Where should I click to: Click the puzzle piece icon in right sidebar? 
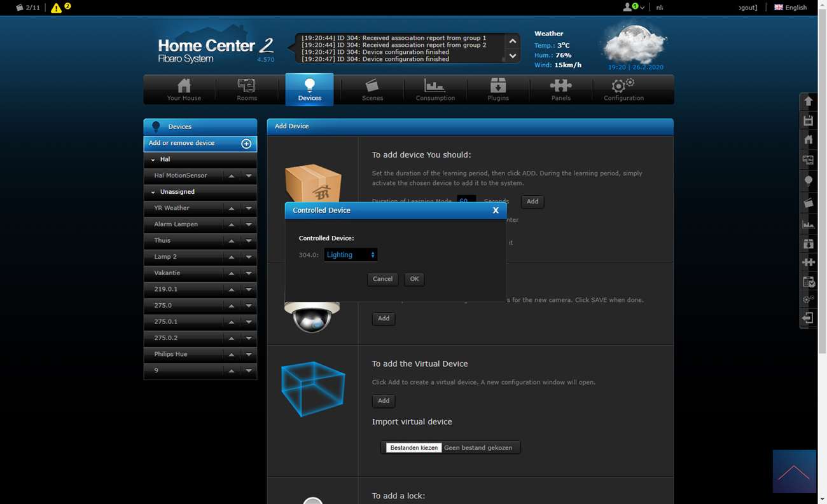click(x=808, y=262)
